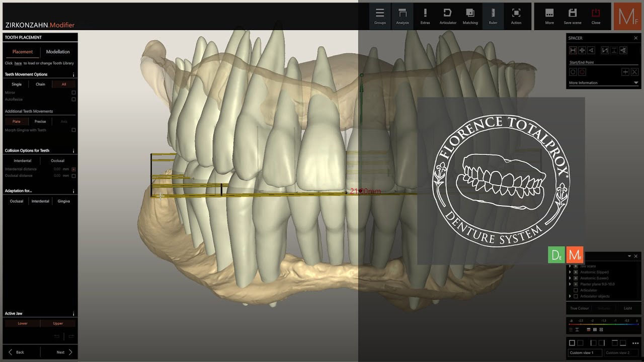
Task: Select Chain teeth movement mode
Action: click(x=40, y=84)
